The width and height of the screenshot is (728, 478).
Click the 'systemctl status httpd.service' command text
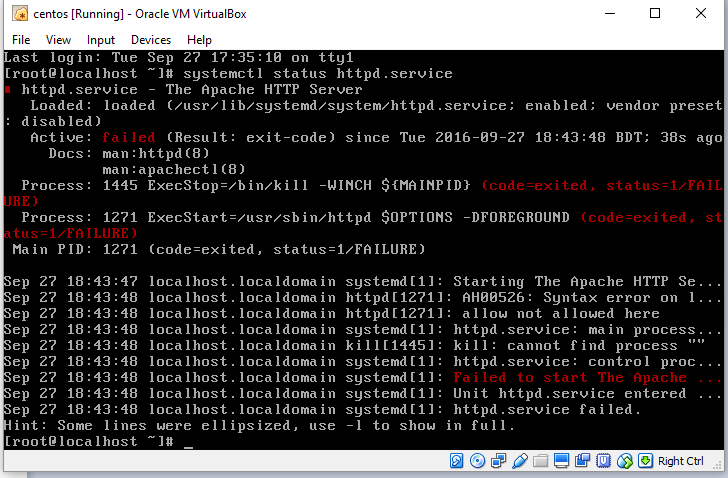(318, 74)
